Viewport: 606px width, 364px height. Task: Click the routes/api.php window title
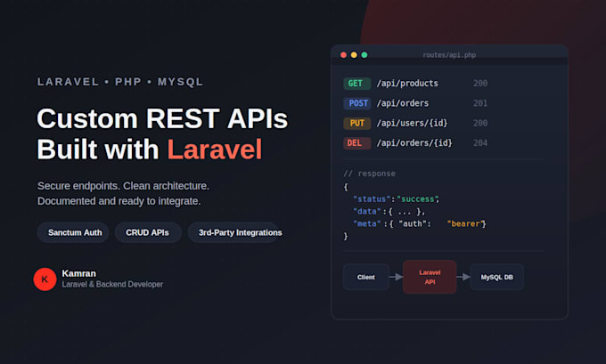click(x=449, y=55)
